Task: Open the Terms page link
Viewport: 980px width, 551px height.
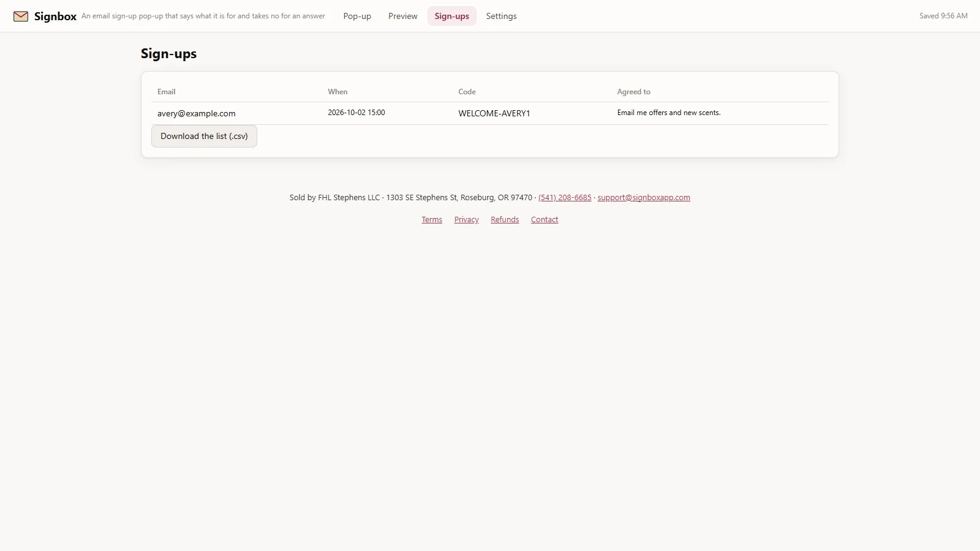Action: coord(432,219)
